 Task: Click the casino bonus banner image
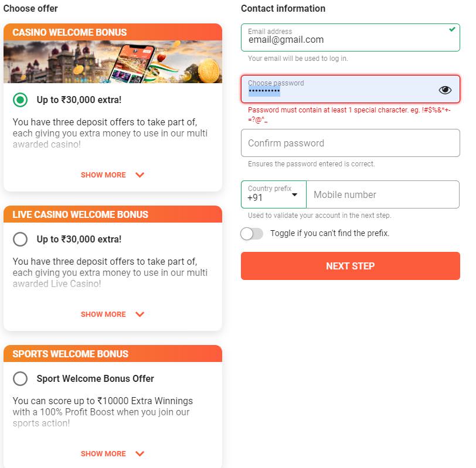coord(113,62)
